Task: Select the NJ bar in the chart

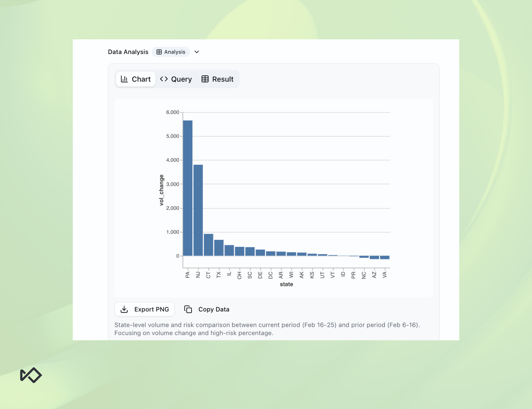Action: (198, 210)
